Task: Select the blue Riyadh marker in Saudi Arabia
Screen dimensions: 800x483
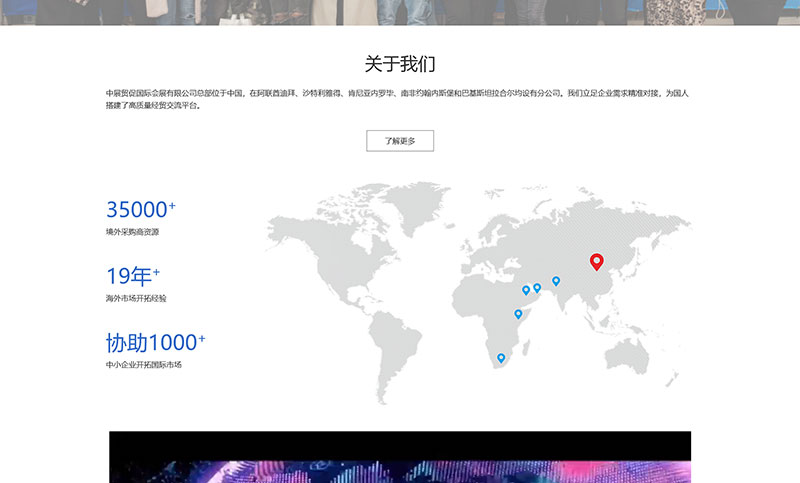Action: tap(526, 290)
